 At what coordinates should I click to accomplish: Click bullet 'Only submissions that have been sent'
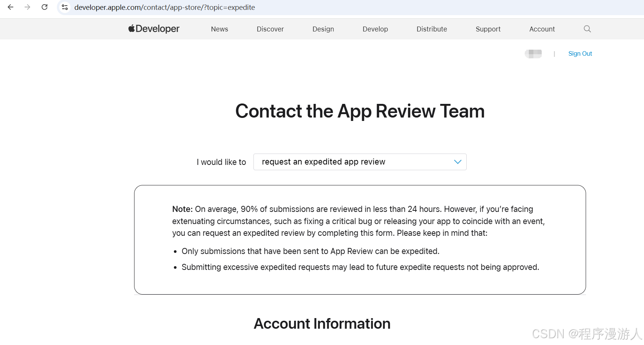[310, 251]
